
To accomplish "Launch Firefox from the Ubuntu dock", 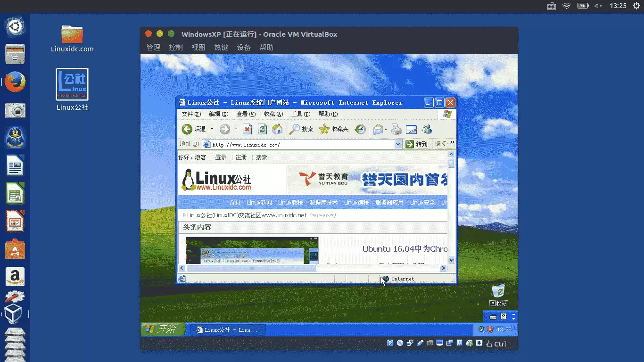I will pos(15,81).
